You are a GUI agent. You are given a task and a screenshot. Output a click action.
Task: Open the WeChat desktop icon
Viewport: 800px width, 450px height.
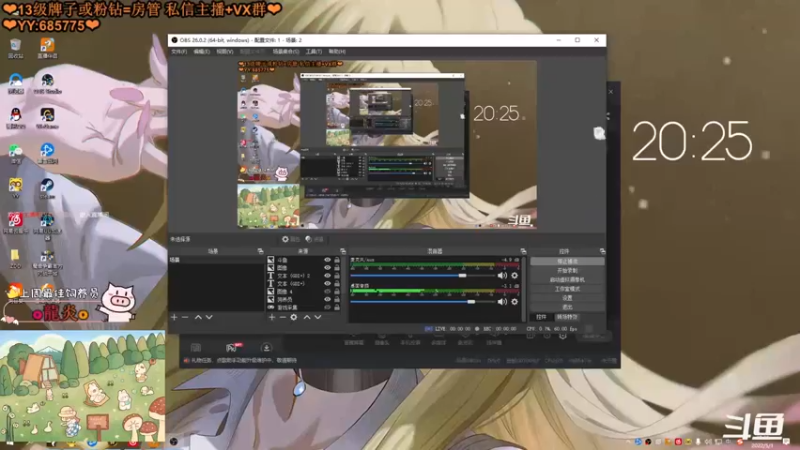pos(15,154)
